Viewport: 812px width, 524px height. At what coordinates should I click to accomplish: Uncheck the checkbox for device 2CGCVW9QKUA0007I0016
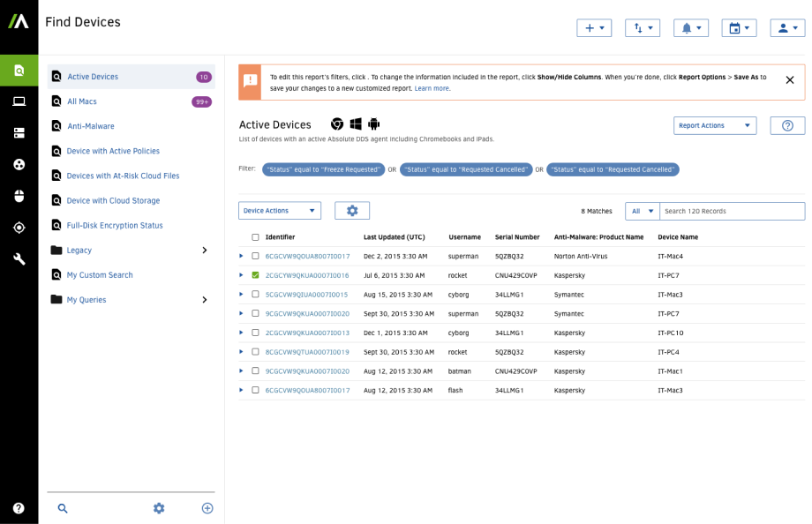point(256,275)
